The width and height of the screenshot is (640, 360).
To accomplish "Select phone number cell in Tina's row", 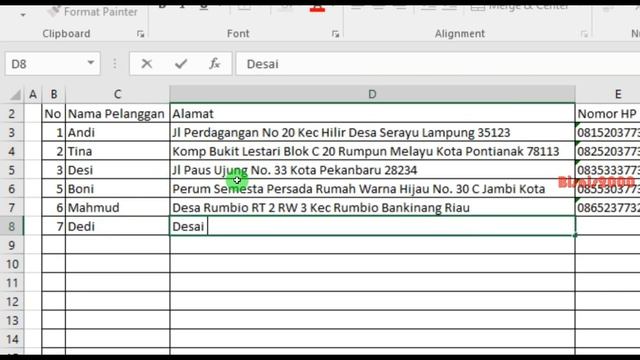I will coord(608,151).
